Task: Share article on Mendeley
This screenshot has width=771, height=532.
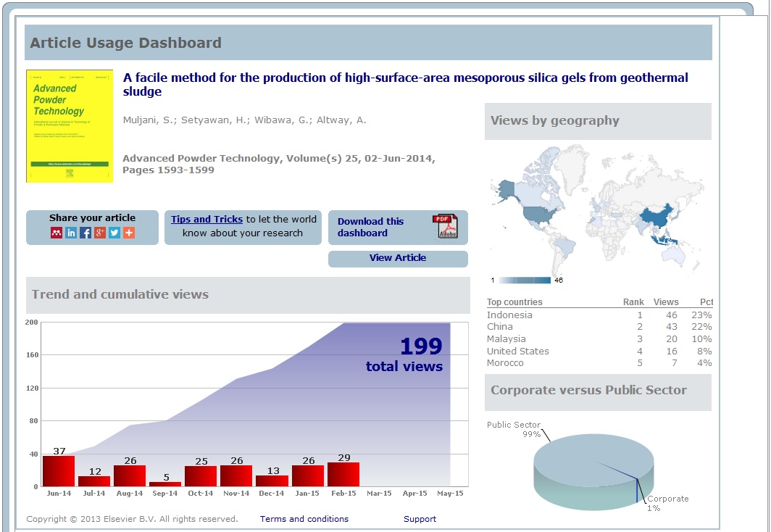Action: click(57, 233)
